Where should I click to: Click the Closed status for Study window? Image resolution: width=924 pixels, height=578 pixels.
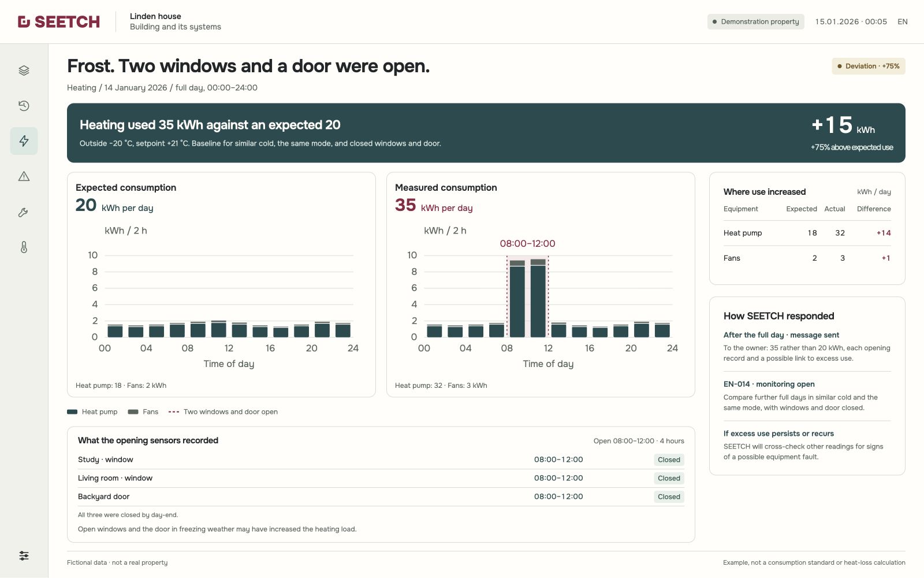[669, 460]
